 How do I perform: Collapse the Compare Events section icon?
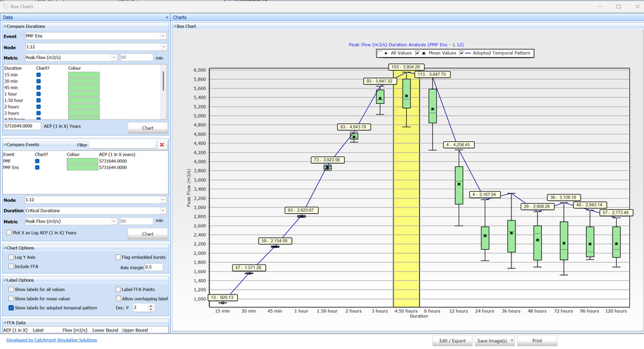click(5, 145)
